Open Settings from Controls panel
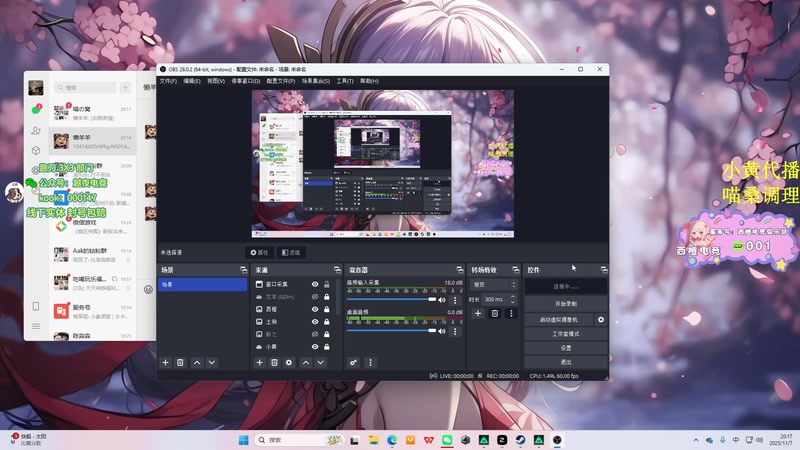800x450 pixels. pos(566,348)
